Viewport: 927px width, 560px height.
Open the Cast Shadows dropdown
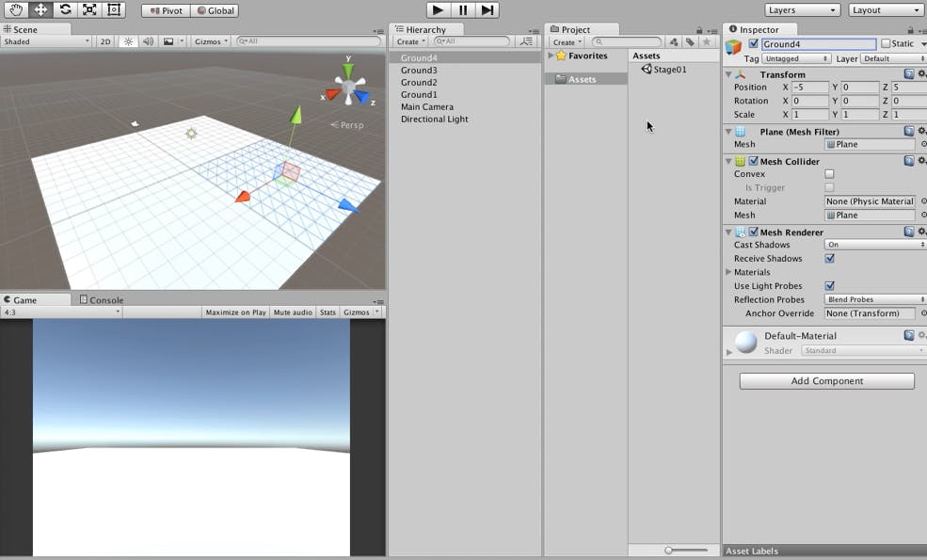(875, 244)
